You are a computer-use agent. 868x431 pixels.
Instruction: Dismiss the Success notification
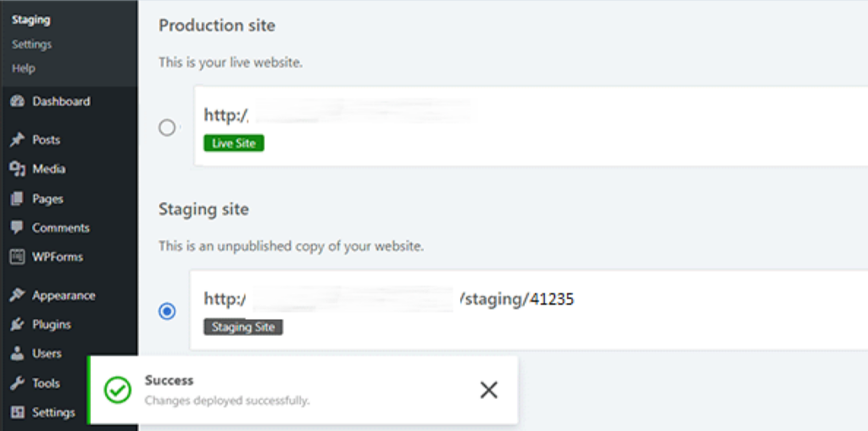(488, 389)
